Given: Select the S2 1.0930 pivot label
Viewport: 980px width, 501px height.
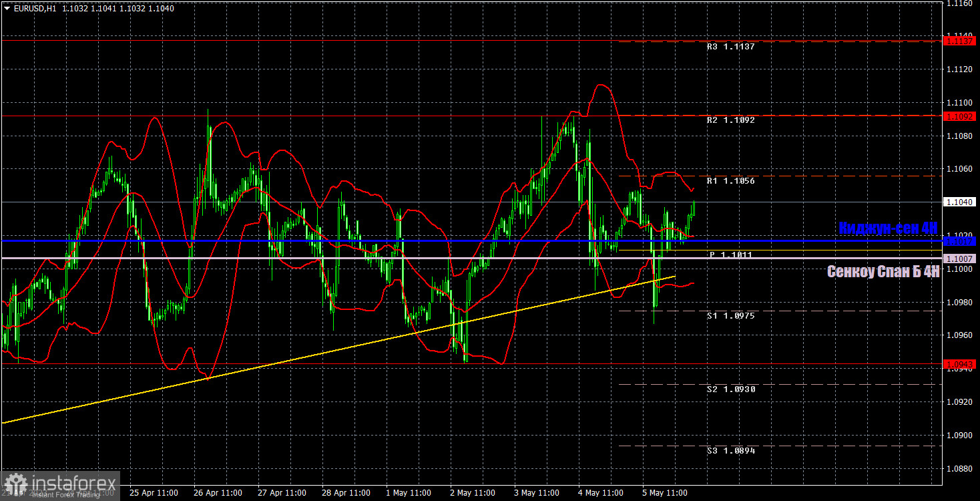Looking at the screenshot, I should tap(731, 389).
